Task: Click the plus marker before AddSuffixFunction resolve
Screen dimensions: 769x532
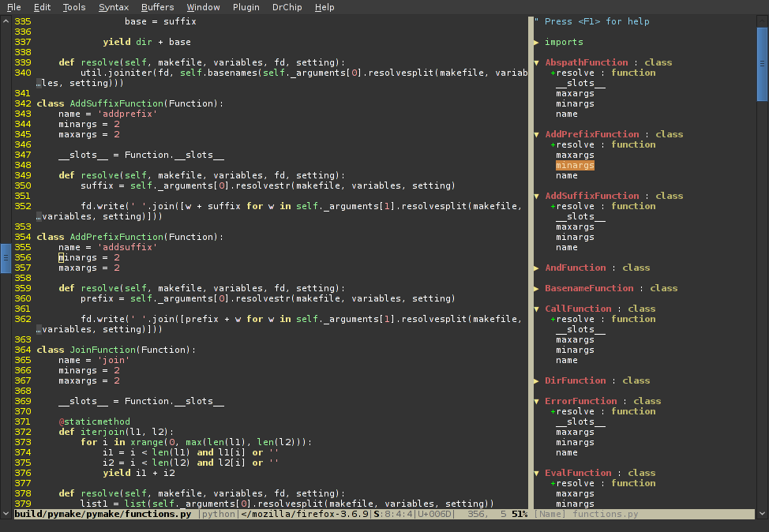Action: (x=553, y=206)
